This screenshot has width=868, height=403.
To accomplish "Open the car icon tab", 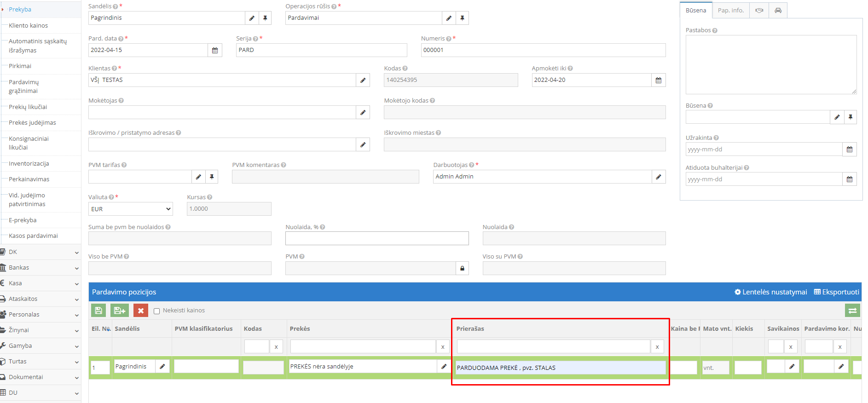I will [x=778, y=11].
